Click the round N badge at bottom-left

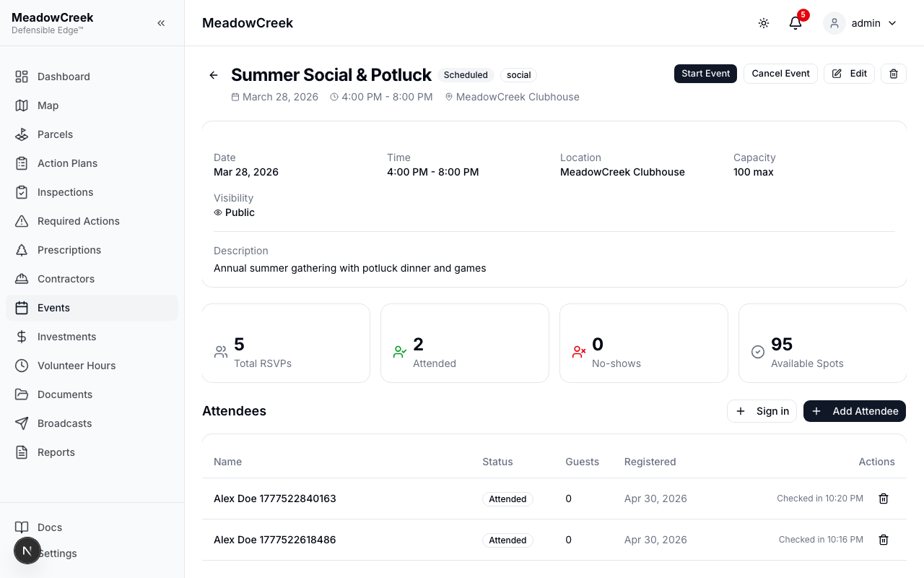[27, 551]
